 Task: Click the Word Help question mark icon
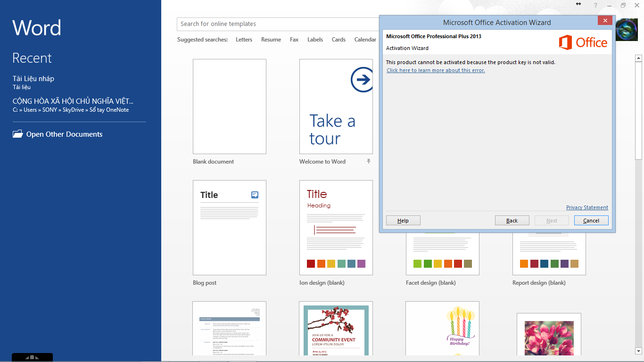tap(596, 5)
